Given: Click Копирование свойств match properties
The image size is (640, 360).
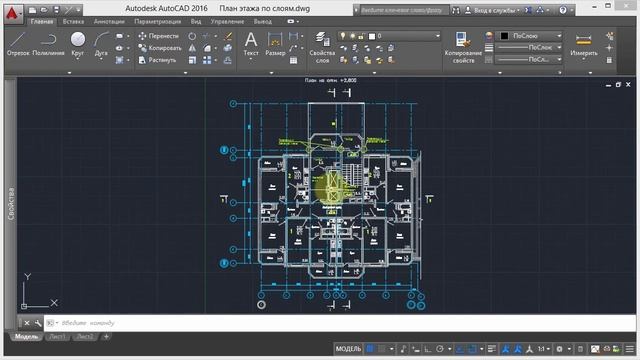Looking at the screenshot, I should coord(463,47).
